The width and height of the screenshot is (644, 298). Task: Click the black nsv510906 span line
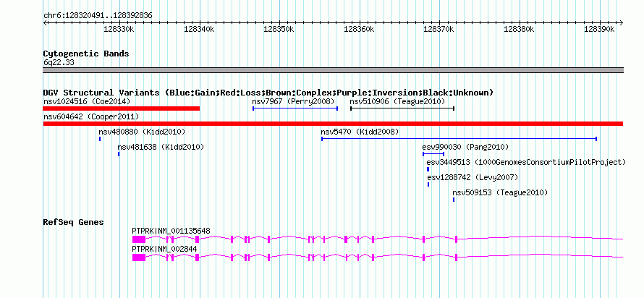point(402,108)
